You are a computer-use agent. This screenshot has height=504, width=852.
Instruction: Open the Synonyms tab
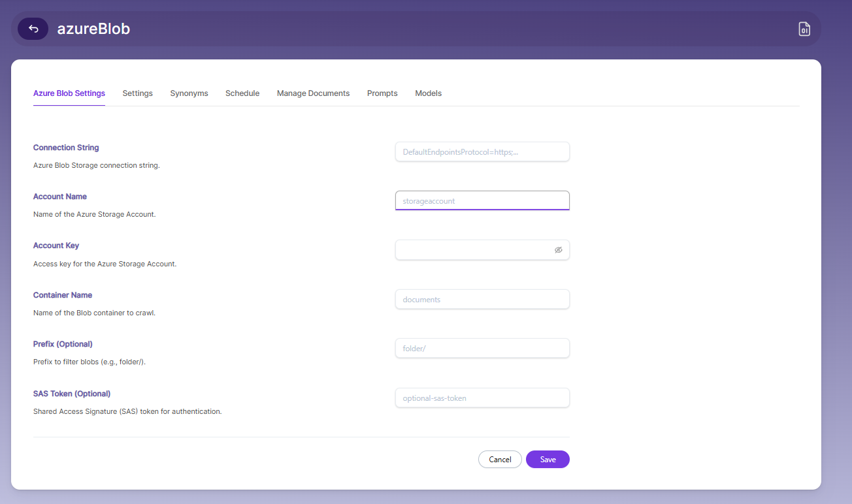click(x=189, y=93)
